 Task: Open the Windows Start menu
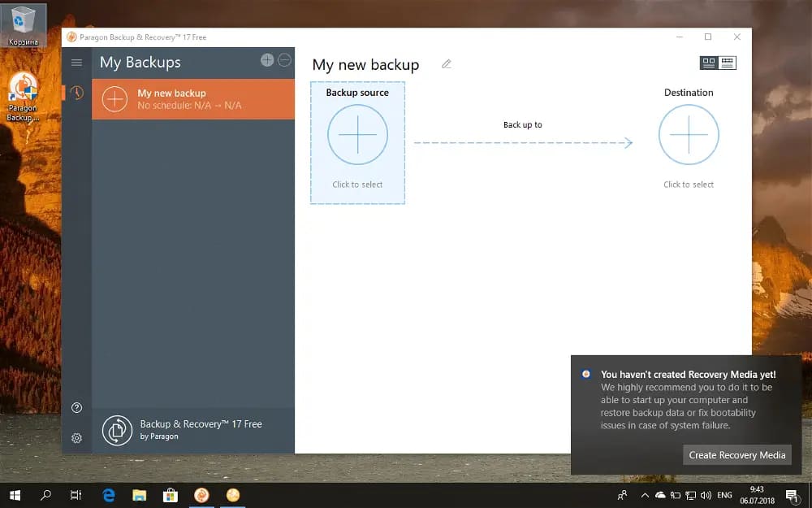click(15, 496)
